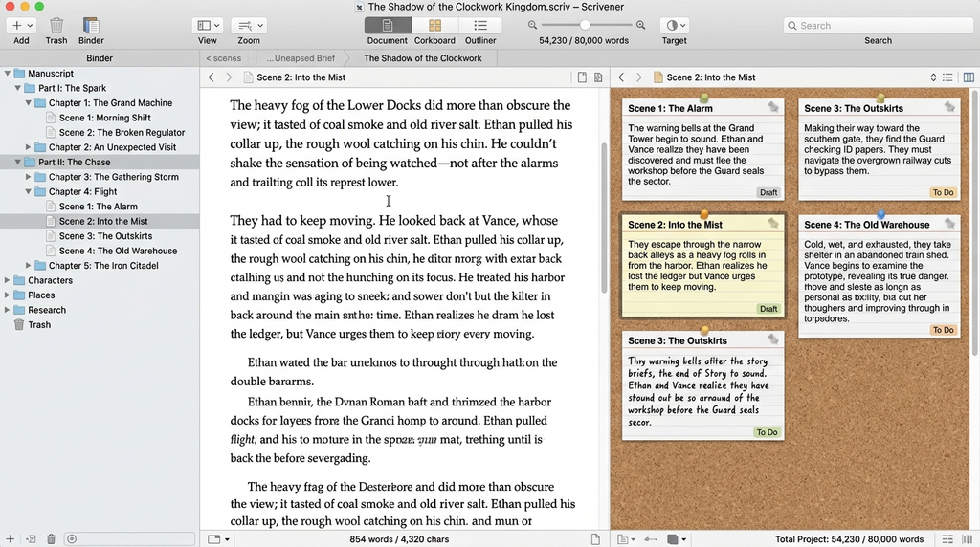
Task: Collapse Chapter 4: Flight
Action: pos(29,191)
